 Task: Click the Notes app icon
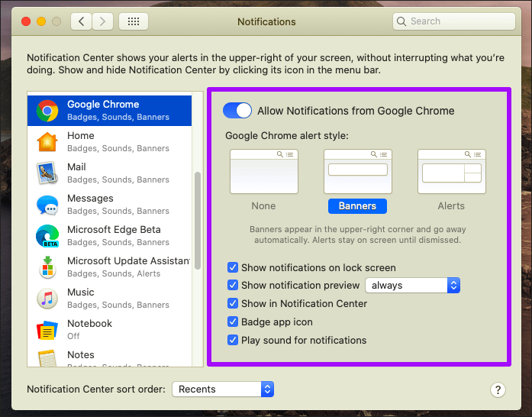coord(47,358)
